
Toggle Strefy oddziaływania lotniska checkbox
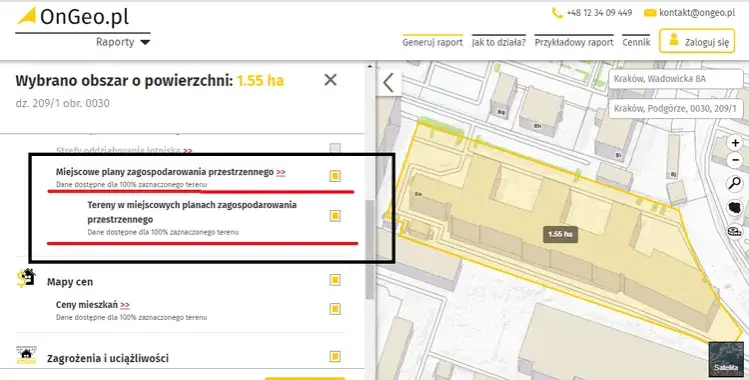(335, 148)
